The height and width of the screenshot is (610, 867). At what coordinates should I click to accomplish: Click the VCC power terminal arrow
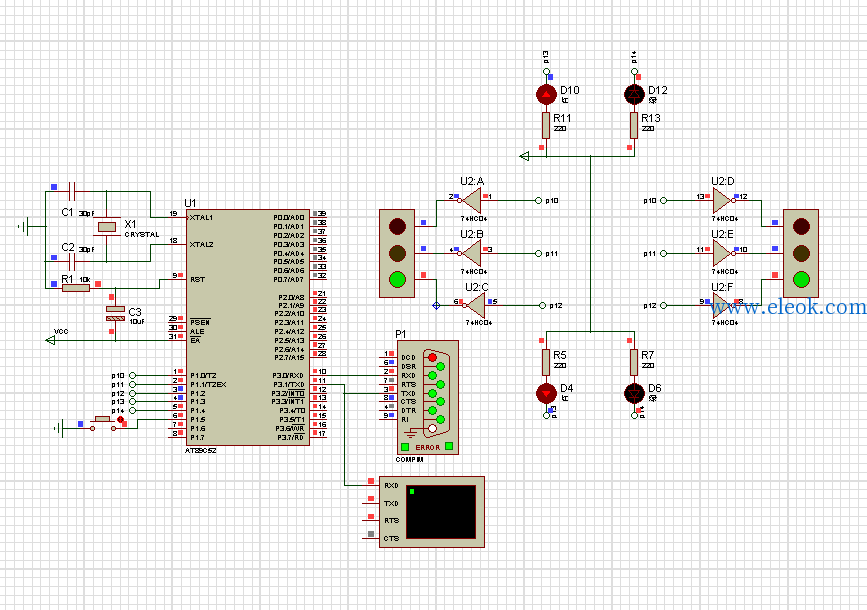50,340
